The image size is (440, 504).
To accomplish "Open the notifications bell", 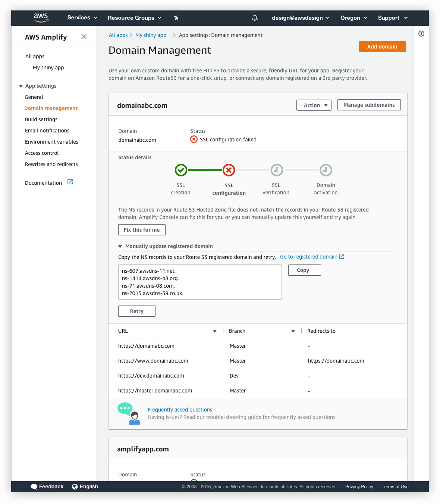I will coord(255,18).
